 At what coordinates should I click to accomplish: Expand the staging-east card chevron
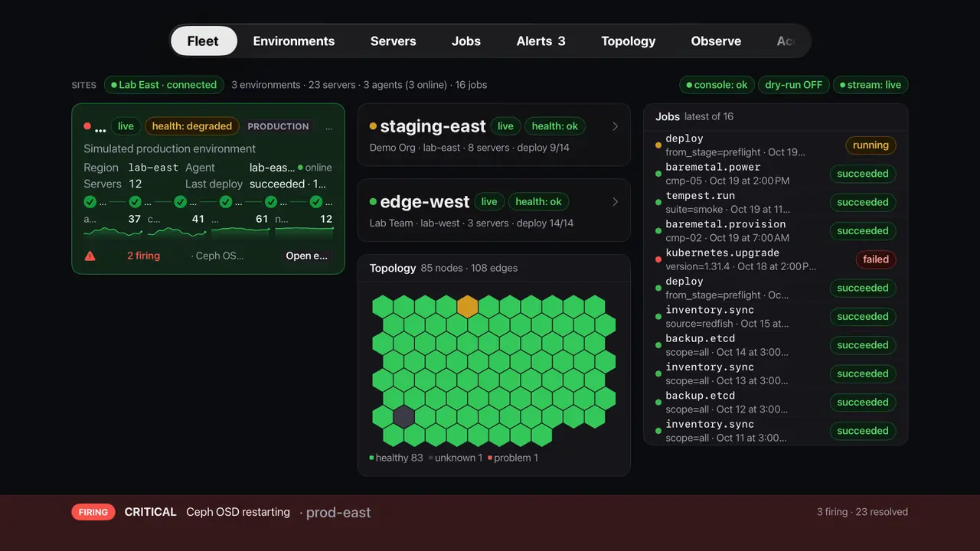pyautogui.click(x=615, y=126)
